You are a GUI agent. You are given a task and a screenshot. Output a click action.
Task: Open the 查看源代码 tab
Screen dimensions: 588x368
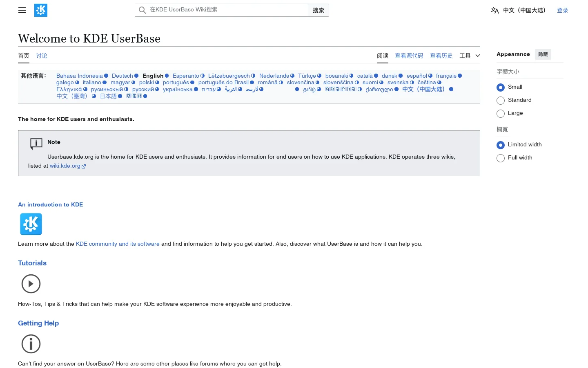(409, 56)
